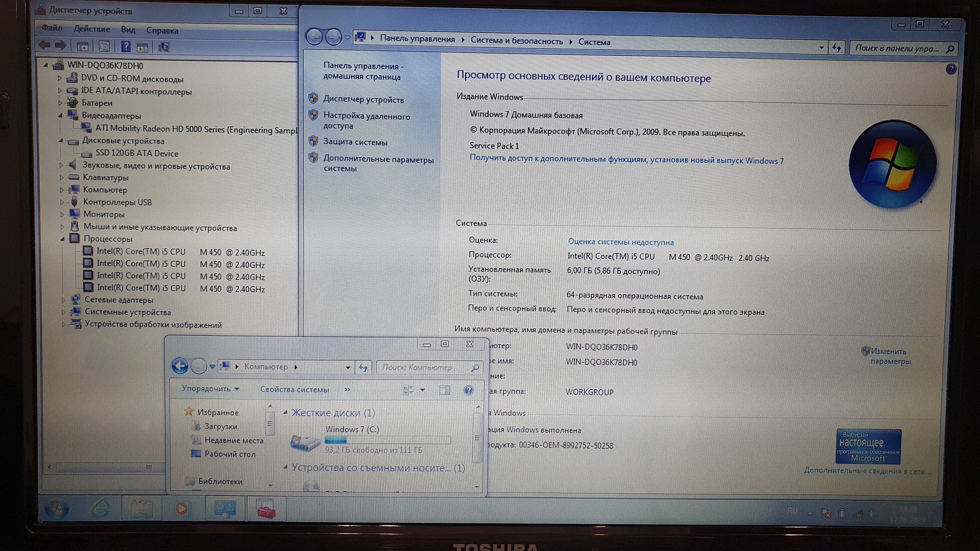
Task: Collapse the Процессоры tree node
Action: [63, 239]
